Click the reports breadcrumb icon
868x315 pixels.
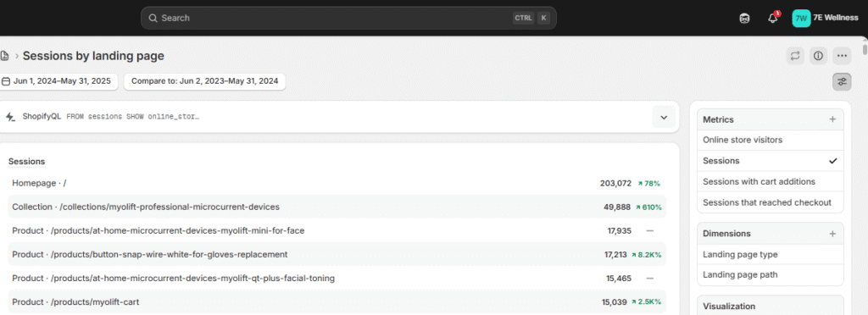[x=4, y=56]
